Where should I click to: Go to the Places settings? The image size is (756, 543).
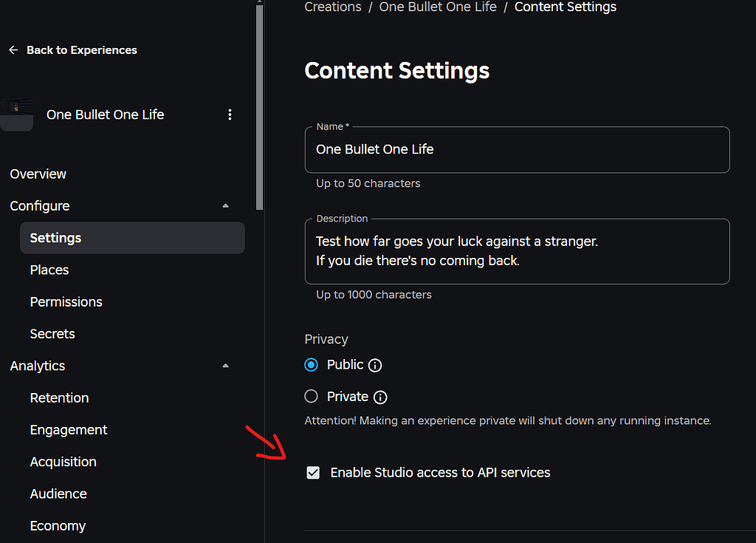49,270
